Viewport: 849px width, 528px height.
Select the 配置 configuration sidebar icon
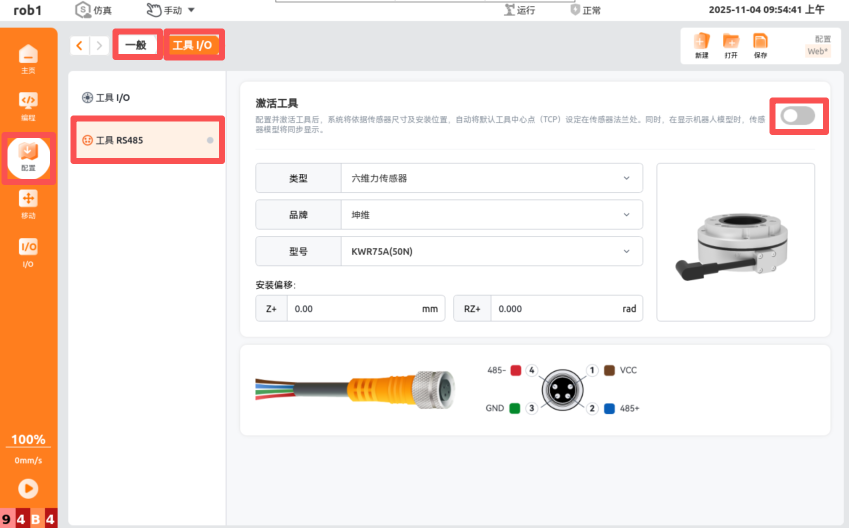click(28, 156)
